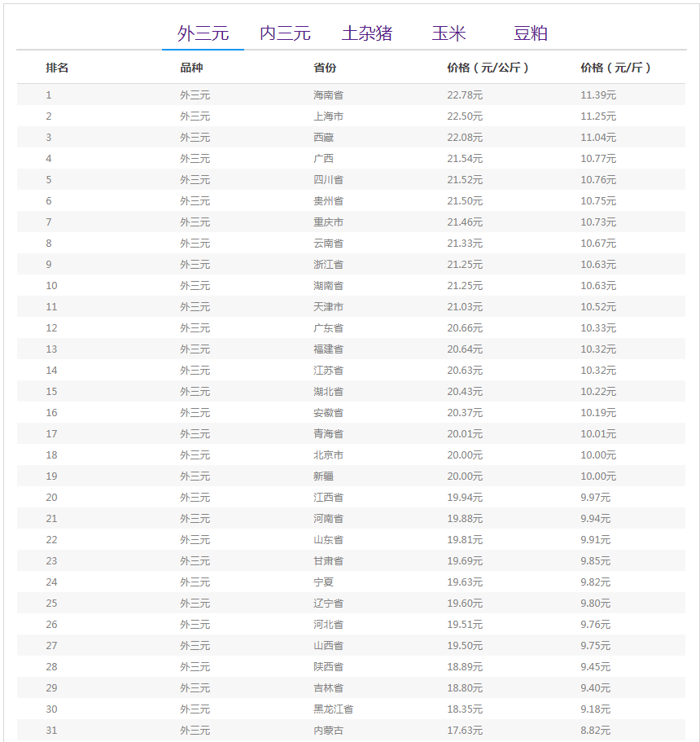Open the 黑龙江省 province entry
700x742 pixels.
[x=333, y=709]
